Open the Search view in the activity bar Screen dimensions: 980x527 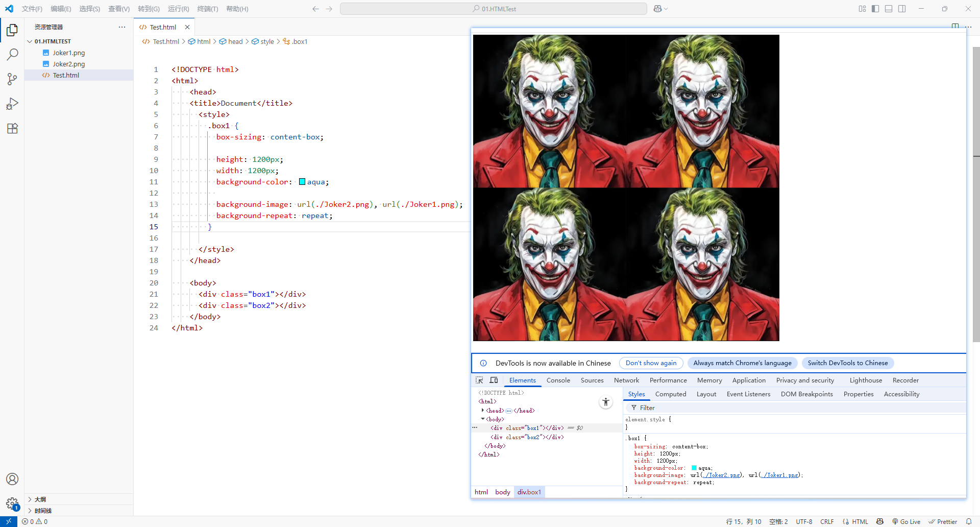point(12,55)
